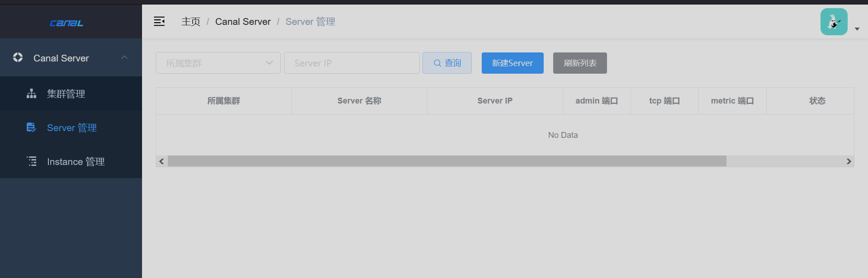Click the 新建Server button
This screenshot has width=868, height=278.
(512, 63)
